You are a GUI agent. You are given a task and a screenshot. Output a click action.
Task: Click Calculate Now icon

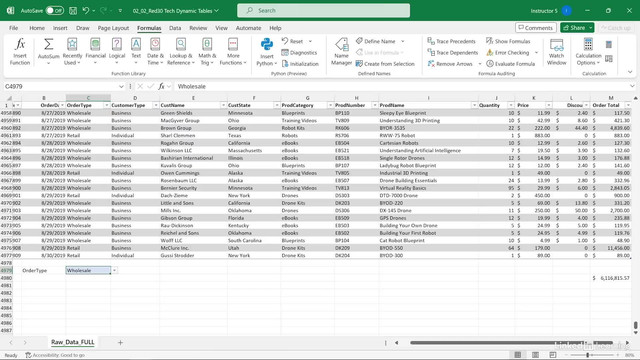(609, 44)
